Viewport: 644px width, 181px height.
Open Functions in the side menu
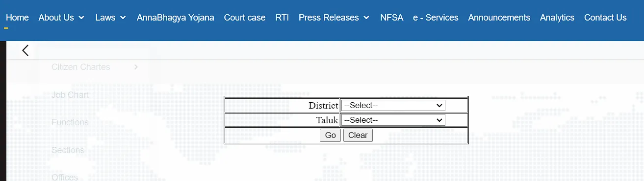(70, 122)
